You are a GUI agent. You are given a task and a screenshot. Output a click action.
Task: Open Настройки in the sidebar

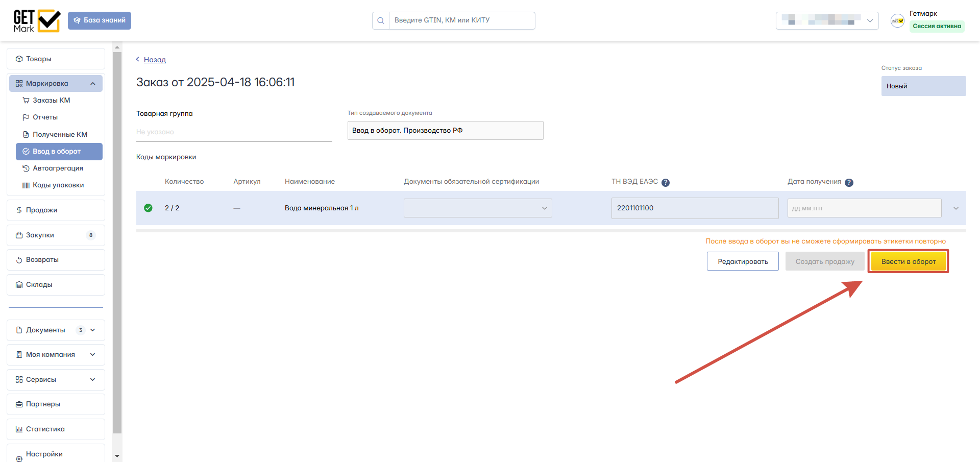pos(56,453)
